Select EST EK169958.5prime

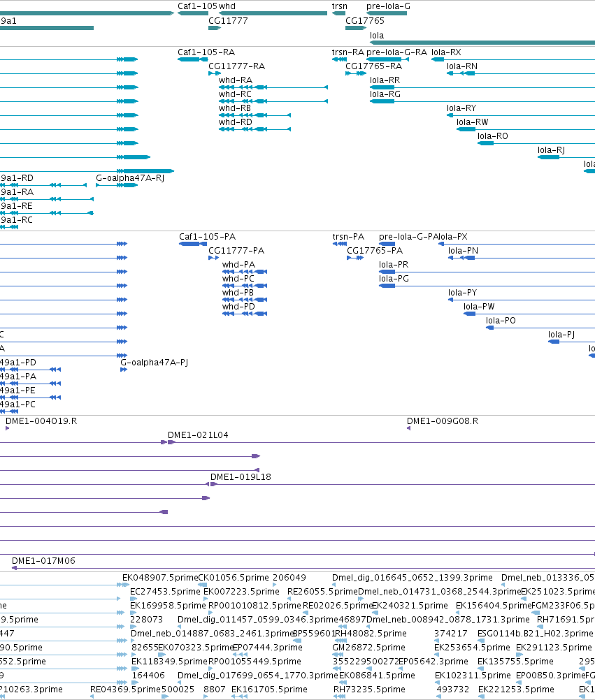coord(168,606)
